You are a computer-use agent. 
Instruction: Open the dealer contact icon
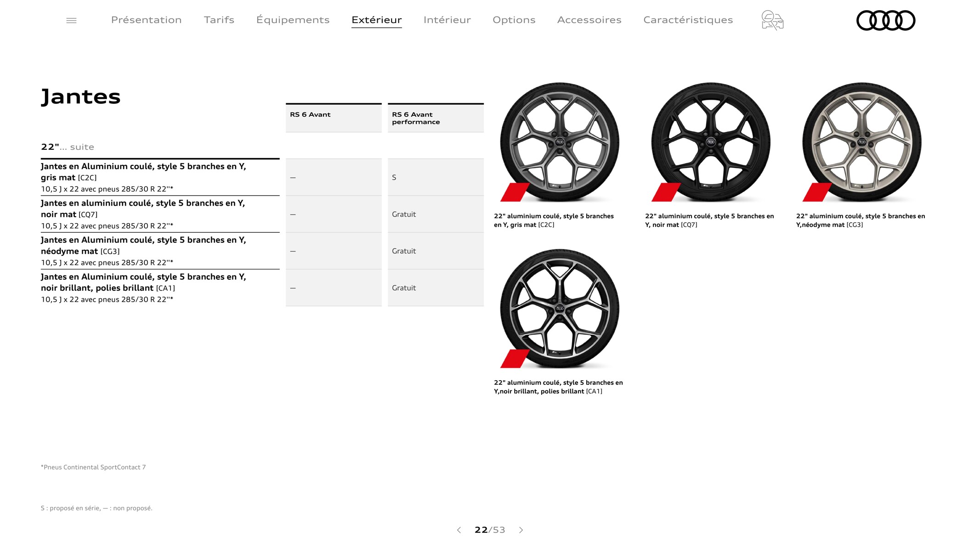pyautogui.click(x=772, y=20)
